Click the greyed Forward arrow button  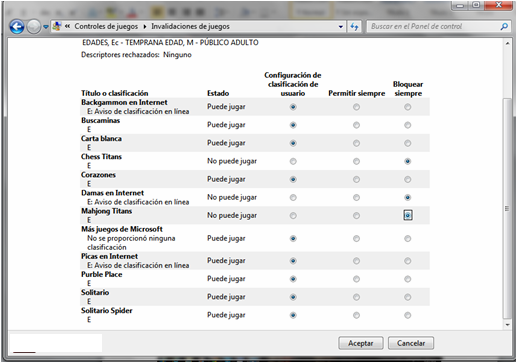pos(34,27)
